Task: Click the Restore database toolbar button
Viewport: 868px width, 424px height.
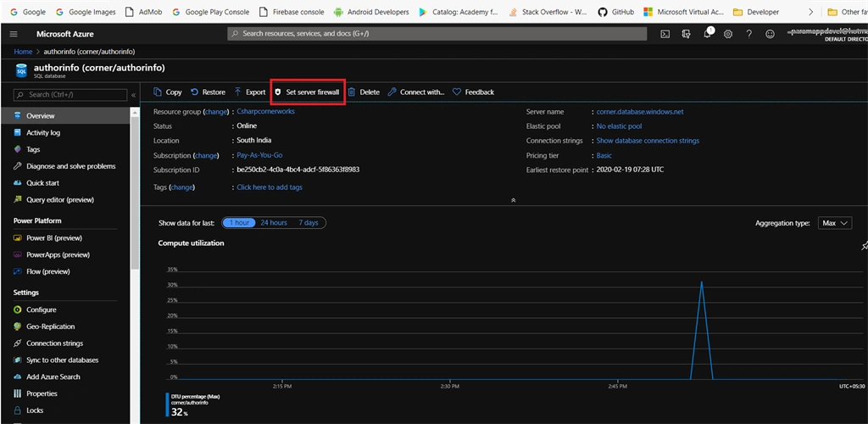Action: click(x=208, y=92)
